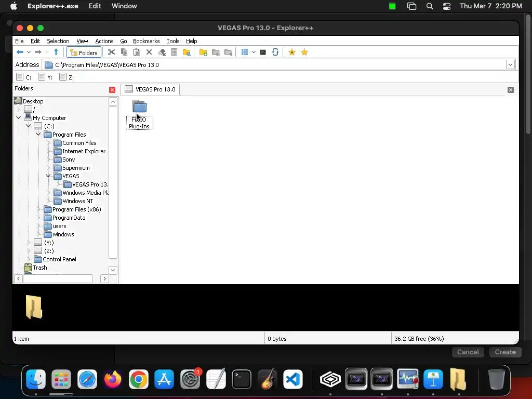The width and height of the screenshot is (532, 399).
Task: Open Visual Studio Code from Dock
Action: (x=293, y=379)
